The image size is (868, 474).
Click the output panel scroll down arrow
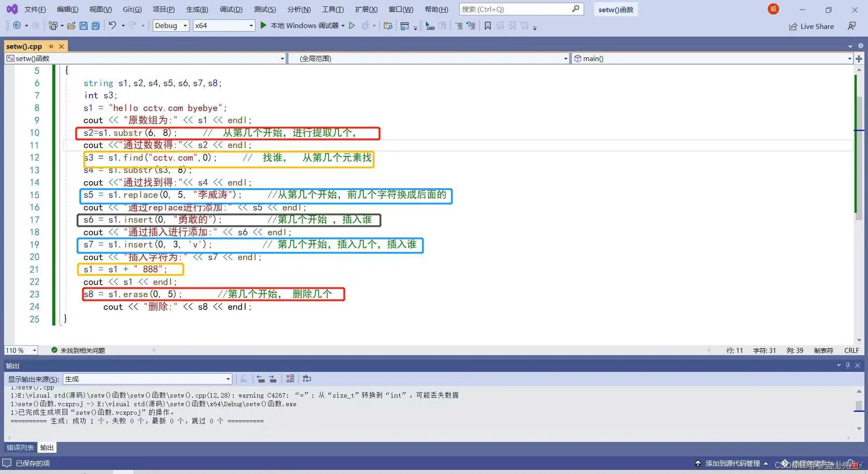[x=859, y=428]
